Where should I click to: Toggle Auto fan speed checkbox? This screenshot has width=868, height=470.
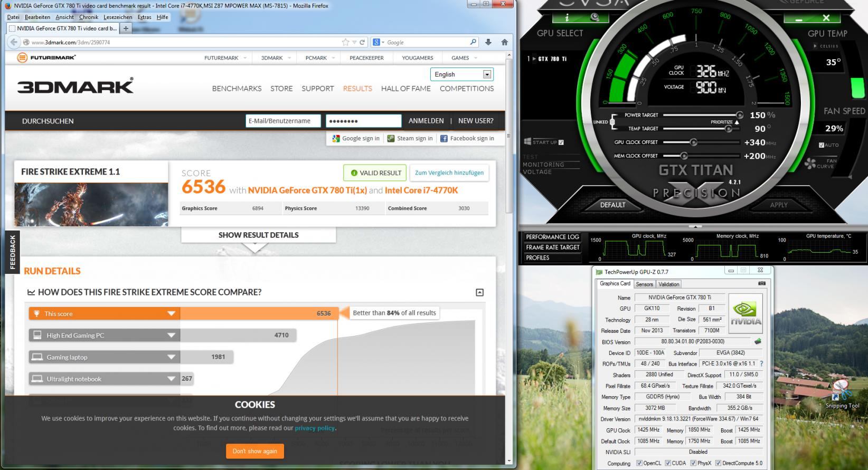click(822, 145)
